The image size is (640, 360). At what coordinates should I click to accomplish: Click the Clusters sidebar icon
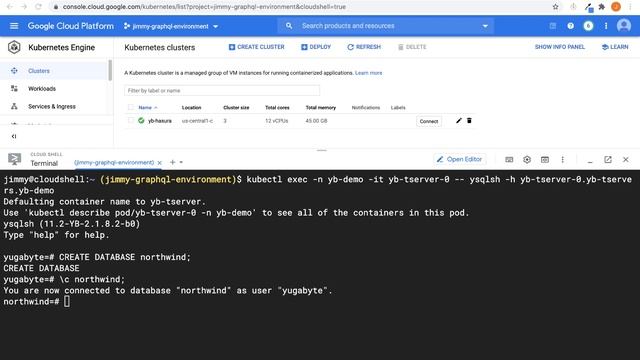coord(14,71)
